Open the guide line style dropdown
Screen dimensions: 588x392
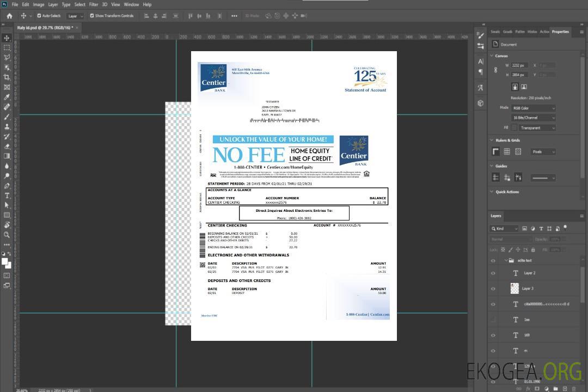pyautogui.click(x=543, y=178)
